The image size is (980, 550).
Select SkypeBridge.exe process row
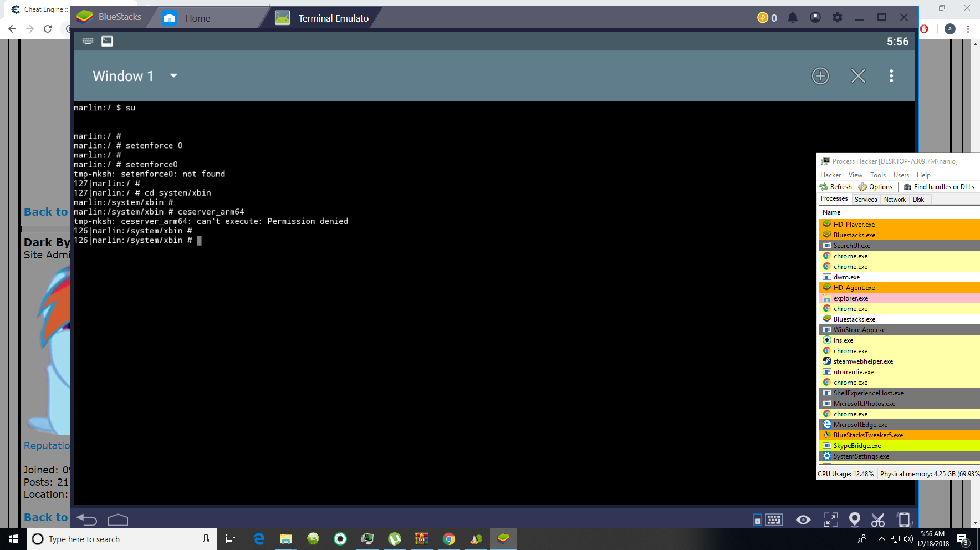coord(900,446)
